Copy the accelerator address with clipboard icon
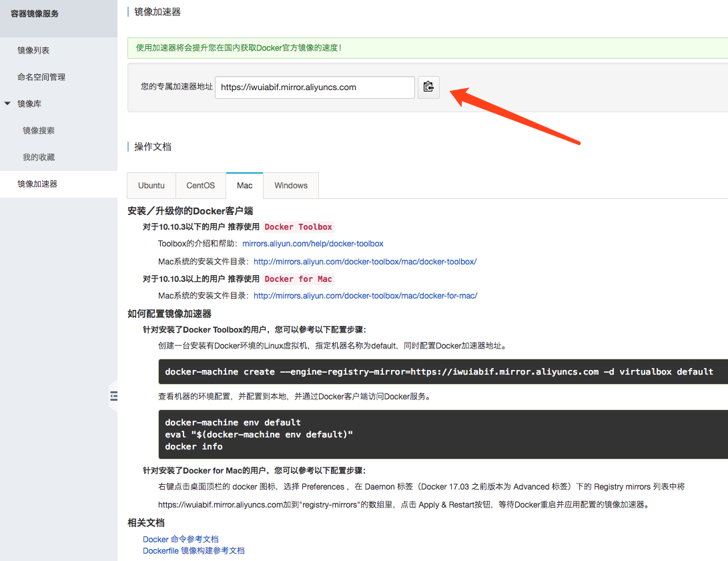The width and height of the screenshot is (728, 561). pyautogui.click(x=428, y=87)
